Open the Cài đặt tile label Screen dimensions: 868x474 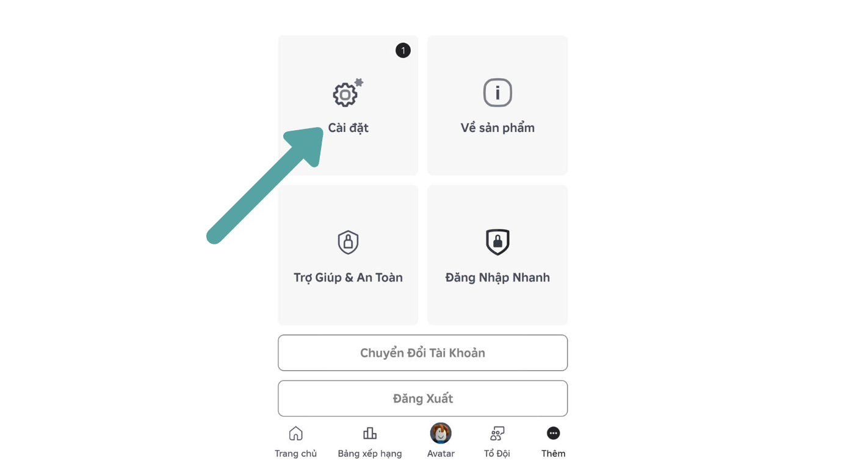[348, 128]
